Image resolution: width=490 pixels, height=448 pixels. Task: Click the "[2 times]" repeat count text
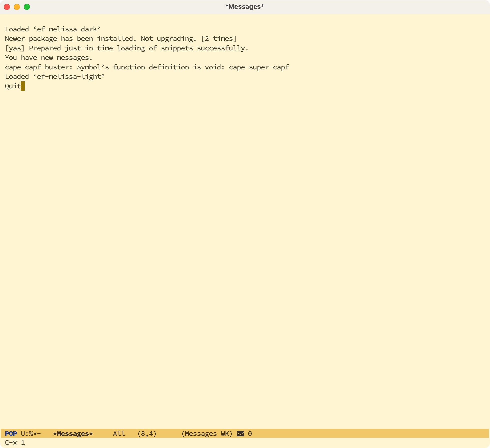click(219, 39)
